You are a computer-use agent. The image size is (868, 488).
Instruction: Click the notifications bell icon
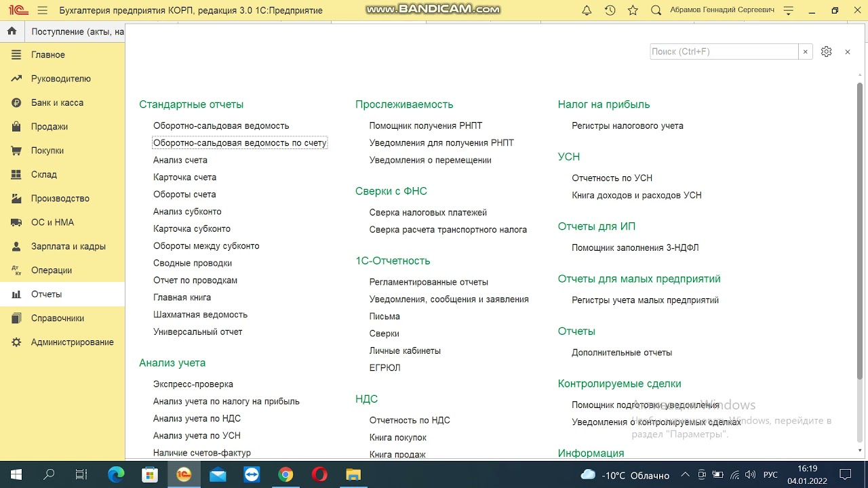click(x=587, y=11)
